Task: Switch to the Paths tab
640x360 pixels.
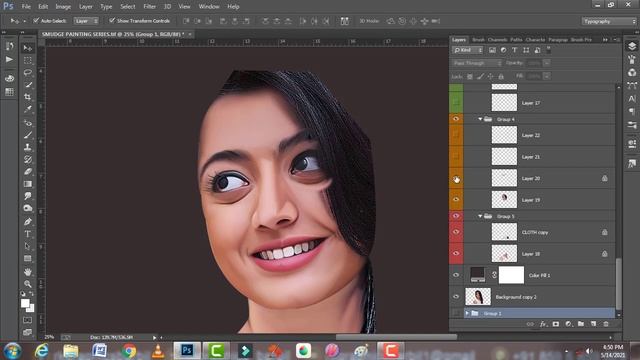Action: pos(516,40)
